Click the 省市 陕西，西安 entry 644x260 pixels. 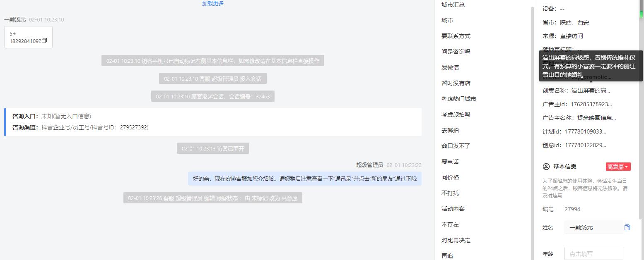pyautogui.click(x=566, y=22)
